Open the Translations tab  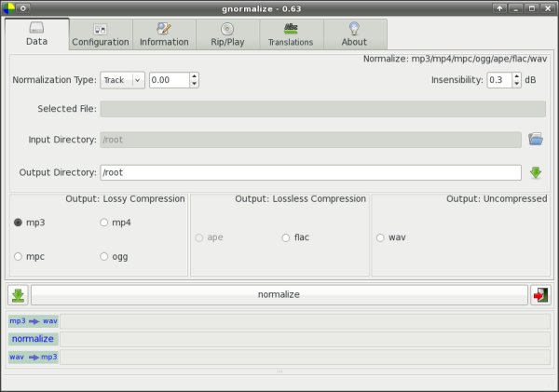[x=291, y=35]
